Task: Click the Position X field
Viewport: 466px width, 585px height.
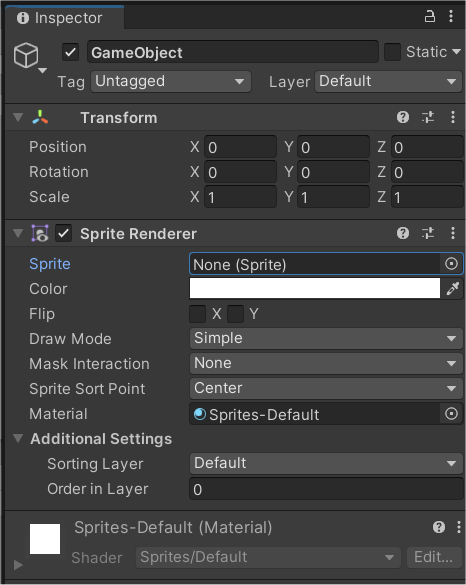Action: pos(241,147)
